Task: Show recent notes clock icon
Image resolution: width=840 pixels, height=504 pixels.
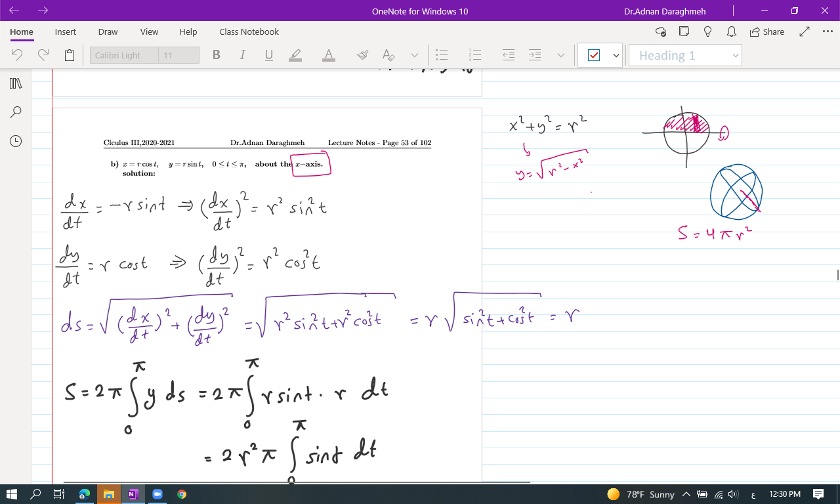Action: click(16, 140)
